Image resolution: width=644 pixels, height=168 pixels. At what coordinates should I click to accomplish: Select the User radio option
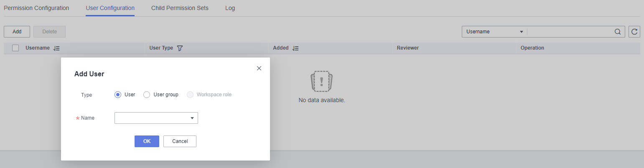[118, 95]
